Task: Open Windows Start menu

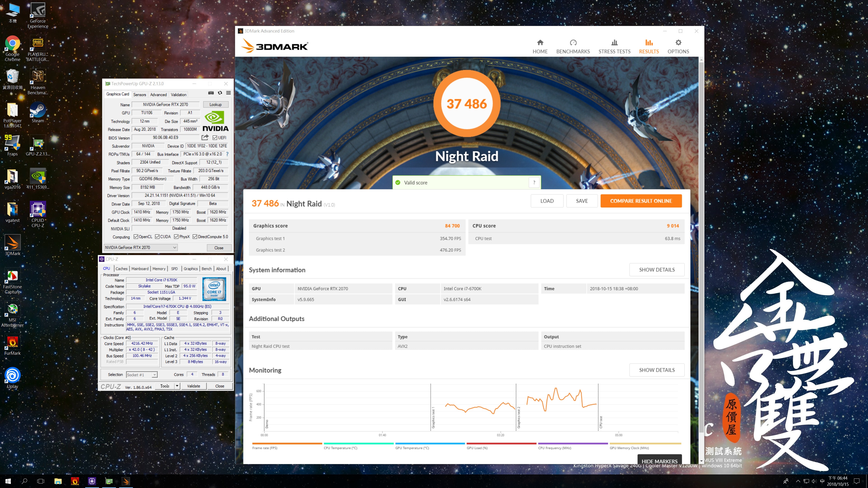Action: pyautogui.click(x=8, y=481)
